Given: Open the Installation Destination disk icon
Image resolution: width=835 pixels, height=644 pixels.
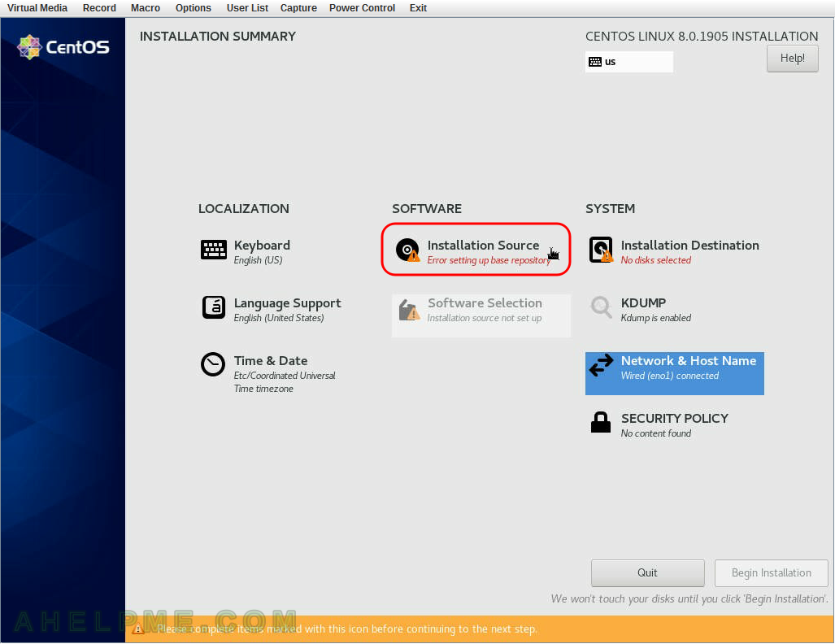Looking at the screenshot, I should (601, 250).
